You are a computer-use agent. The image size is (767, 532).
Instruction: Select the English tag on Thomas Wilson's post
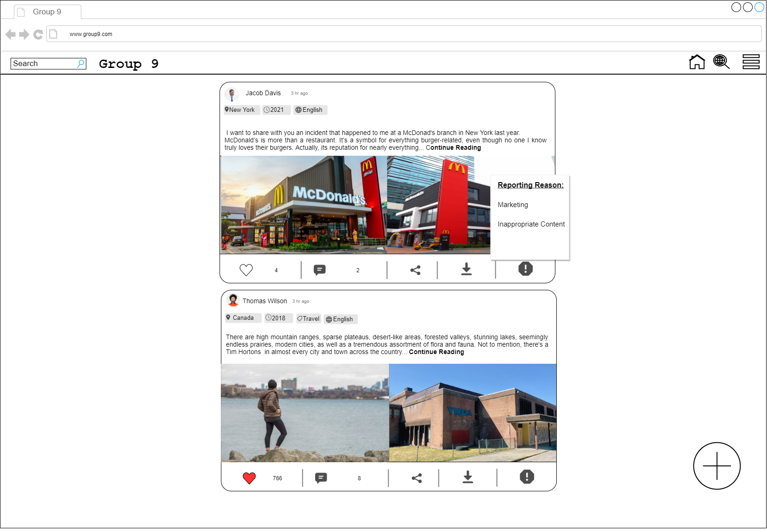341,319
